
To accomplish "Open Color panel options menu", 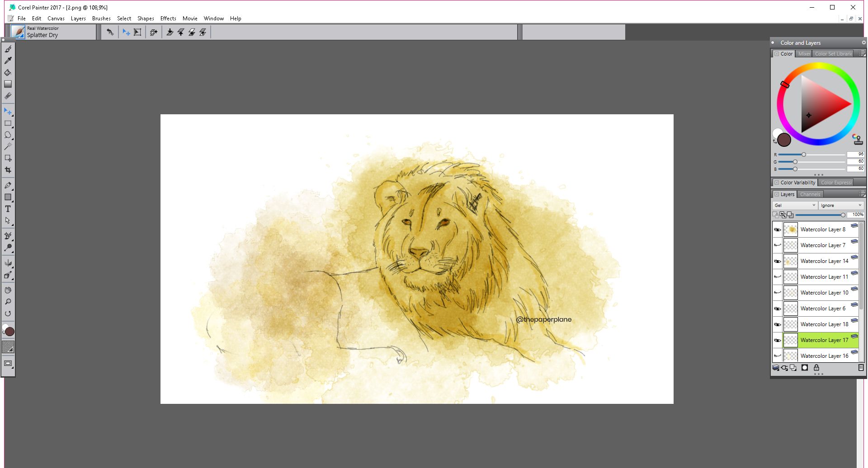I will point(862,54).
